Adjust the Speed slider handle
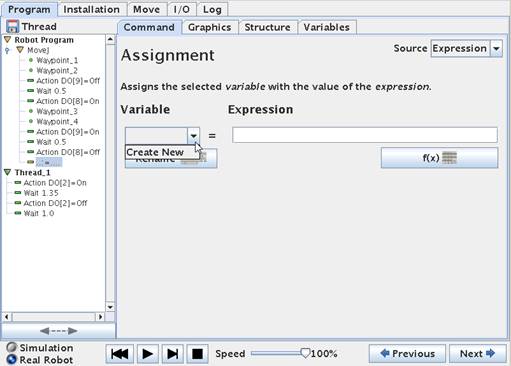 (x=305, y=353)
